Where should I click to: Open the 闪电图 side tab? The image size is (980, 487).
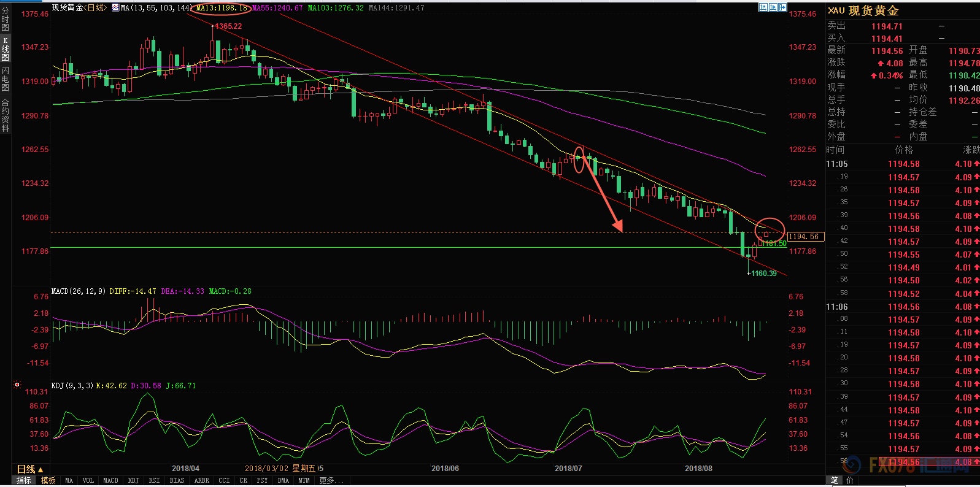coord(5,79)
